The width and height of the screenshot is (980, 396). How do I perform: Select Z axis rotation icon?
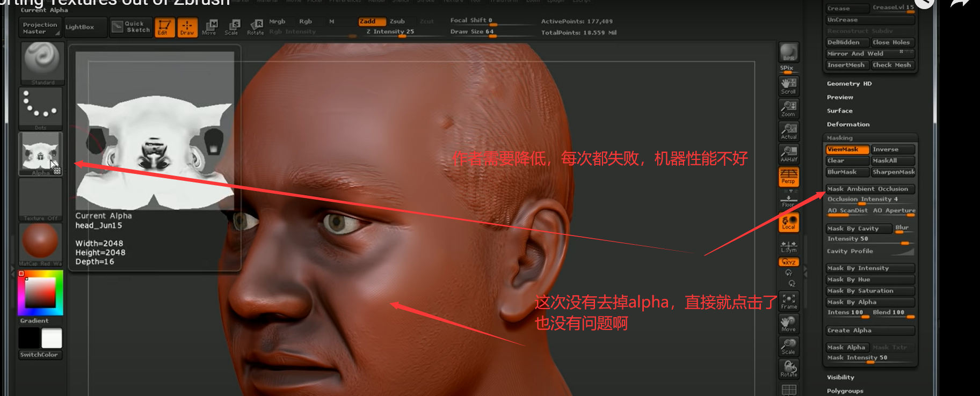(792, 283)
